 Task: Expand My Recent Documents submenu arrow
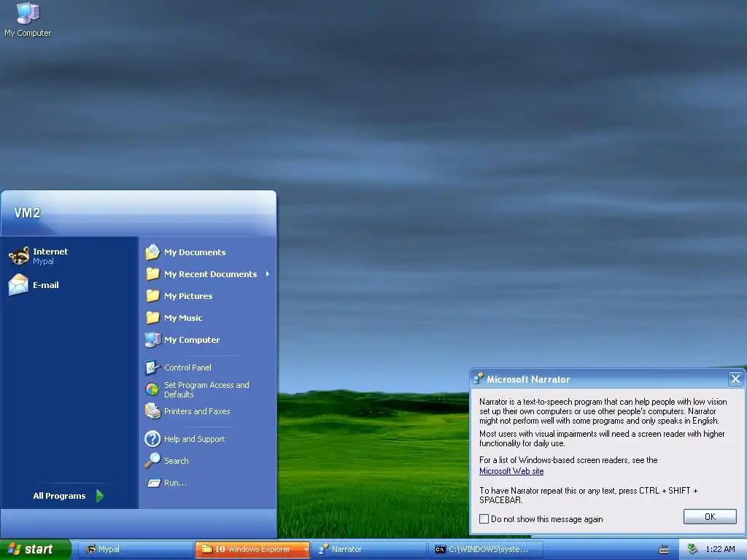tap(267, 274)
